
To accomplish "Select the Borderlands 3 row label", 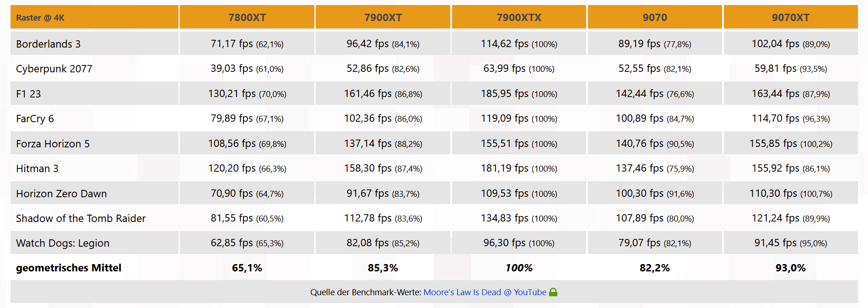I will point(48,44).
